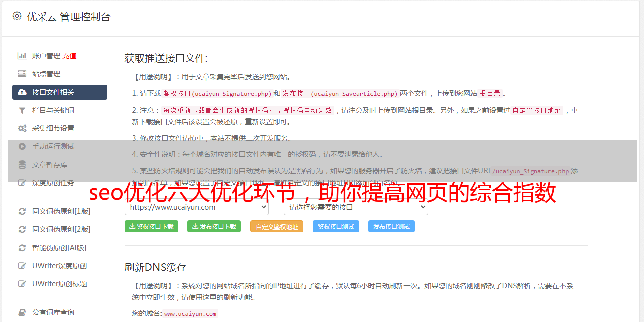Viewport: 644px width, 322px height.
Task: Open 账户管理 in the sidebar
Action: [x=46, y=56]
